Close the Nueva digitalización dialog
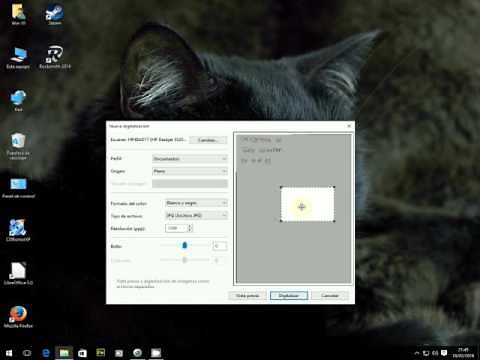This screenshot has height=360, width=480. (x=349, y=126)
